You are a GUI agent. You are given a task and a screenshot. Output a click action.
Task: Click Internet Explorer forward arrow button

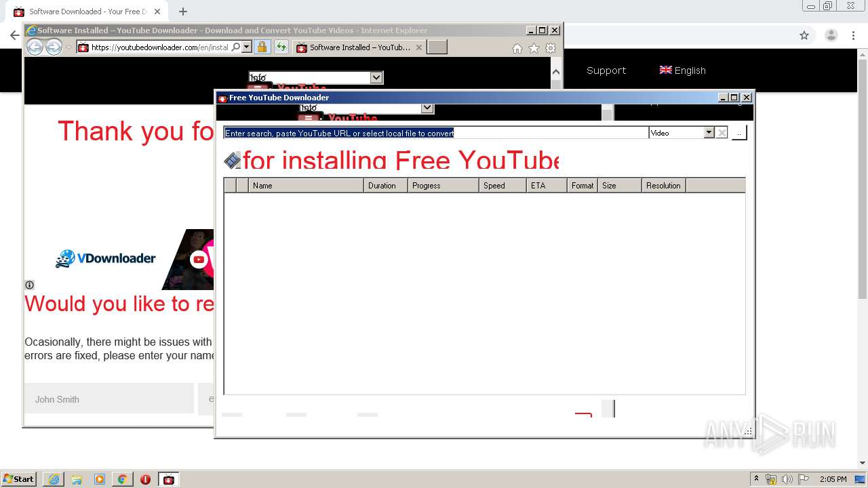(x=54, y=47)
